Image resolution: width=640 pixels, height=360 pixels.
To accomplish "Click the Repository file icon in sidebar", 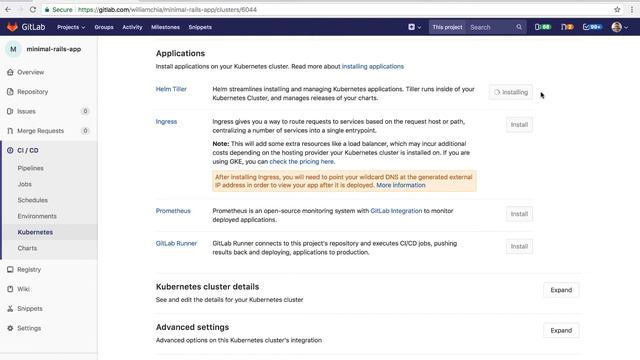I will 10,92.
